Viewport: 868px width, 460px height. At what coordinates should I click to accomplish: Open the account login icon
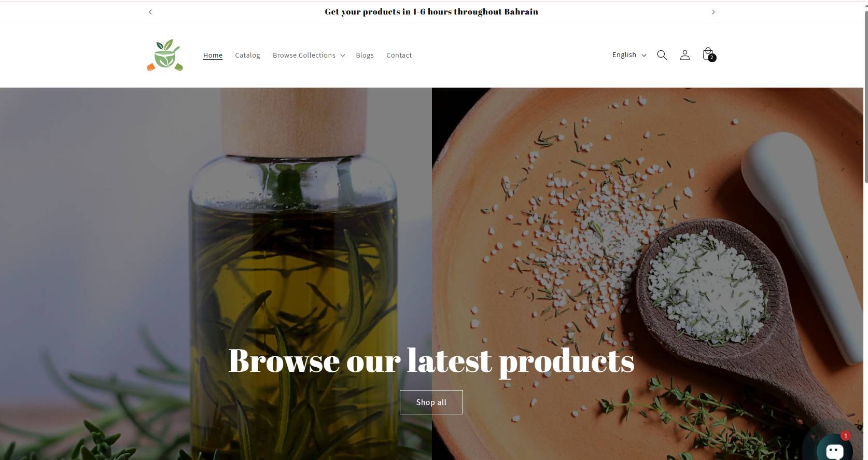click(684, 55)
